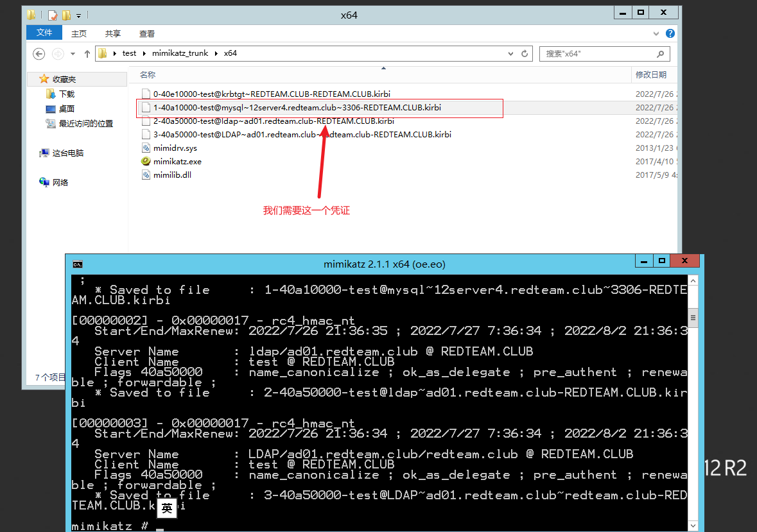Select 网络 in navigation pane
Image resolution: width=757 pixels, height=532 pixels.
click(60, 183)
